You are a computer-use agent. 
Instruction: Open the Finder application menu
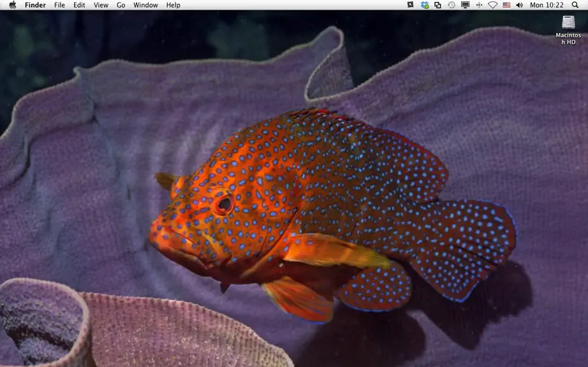[x=35, y=5]
